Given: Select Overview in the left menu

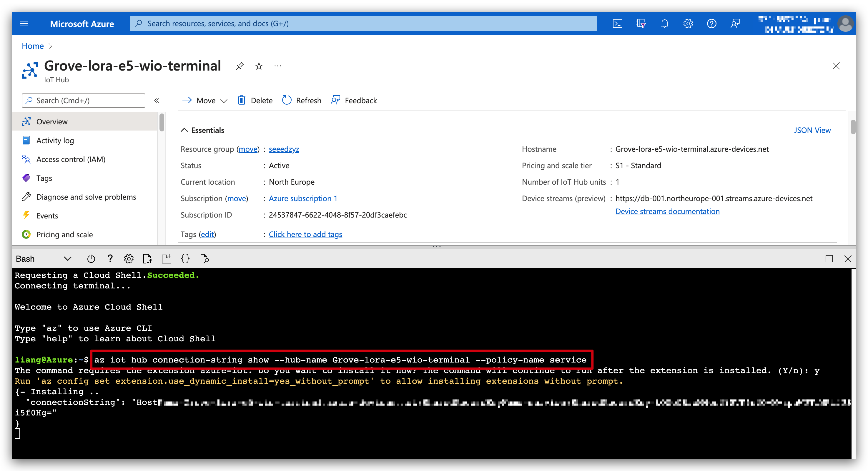Looking at the screenshot, I should [x=85, y=121].
